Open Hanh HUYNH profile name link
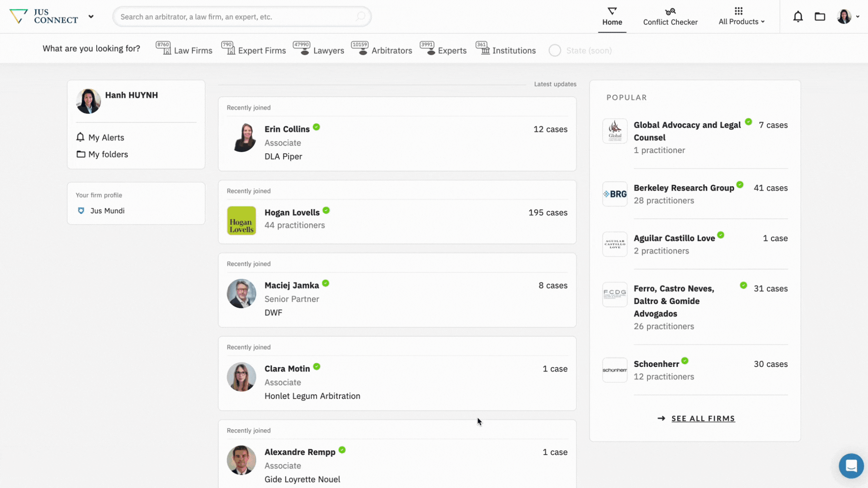This screenshot has height=488, width=868. pyautogui.click(x=132, y=95)
